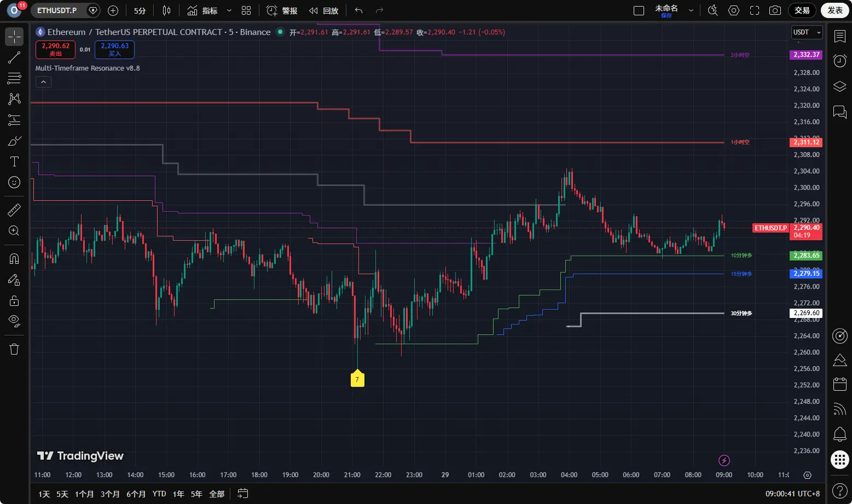Collapse the indicator legend arrow
The width and height of the screenshot is (852, 504).
pyautogui.click(x=43, y=82)
